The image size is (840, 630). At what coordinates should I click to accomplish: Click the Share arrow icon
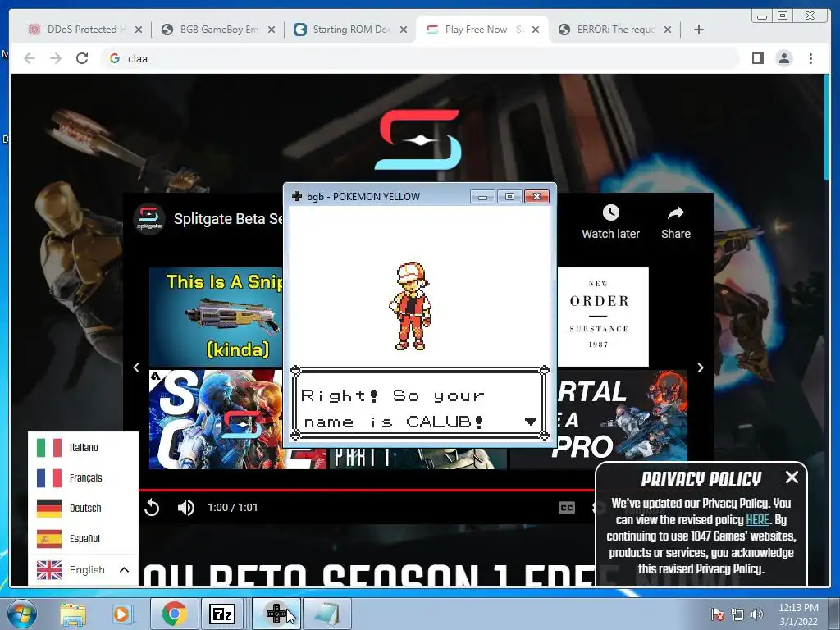click(x=676, y=213)
